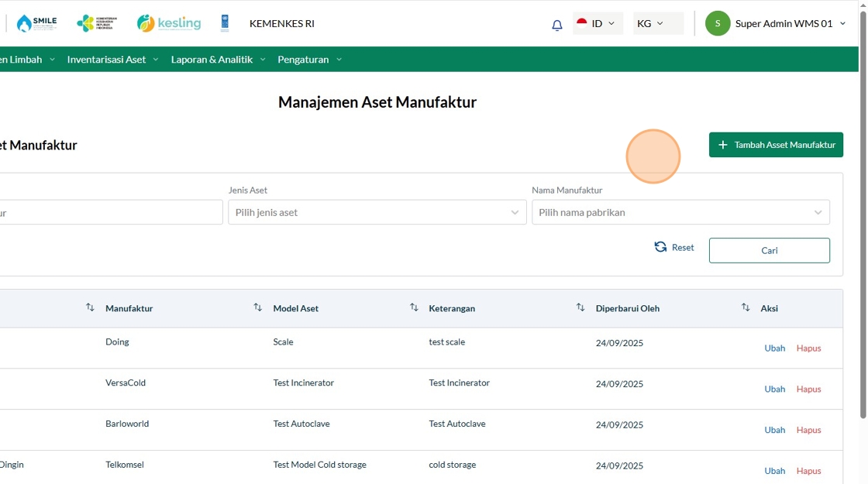This screenshot has height=484, width=868.
Task: Sort table by Diperbarui Oleh column arrows
Action: pos(746,307)
